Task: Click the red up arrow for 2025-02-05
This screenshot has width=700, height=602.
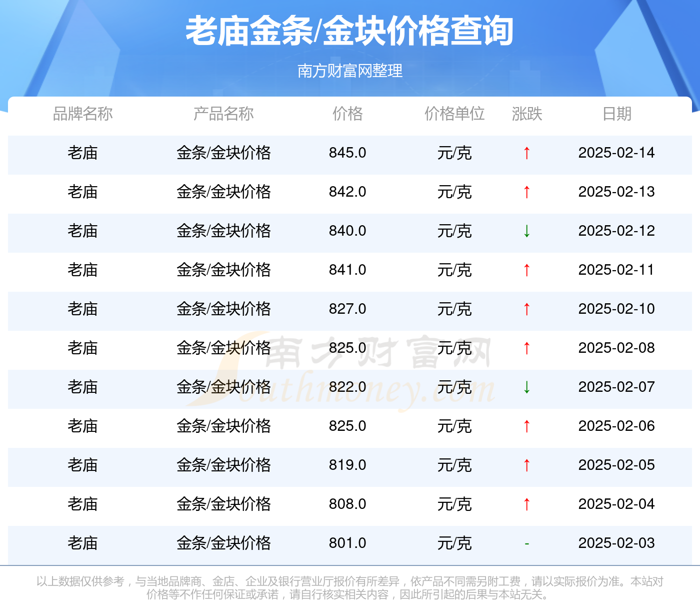Action: point(526,465)
